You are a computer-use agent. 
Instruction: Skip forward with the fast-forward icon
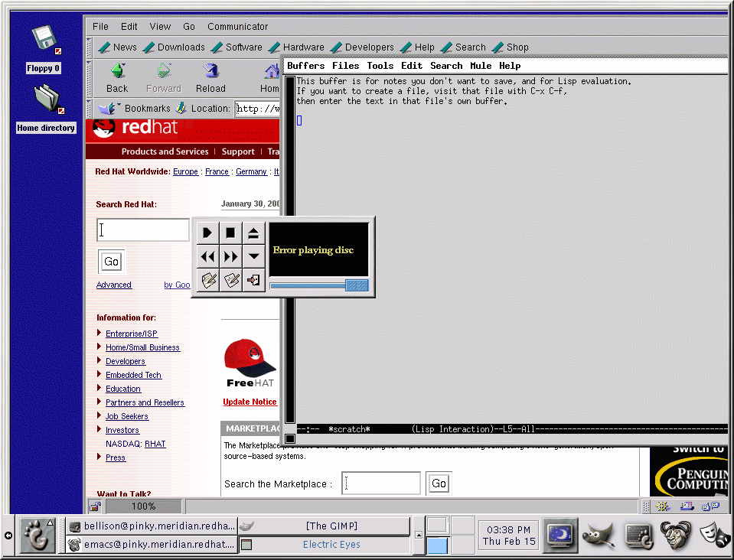click(x=230, y=256)
